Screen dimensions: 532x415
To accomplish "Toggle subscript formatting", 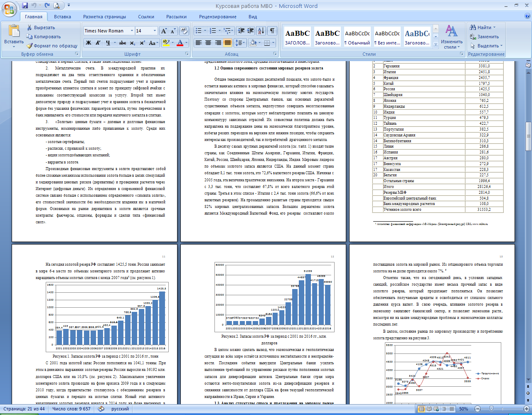I will (133, 43).
